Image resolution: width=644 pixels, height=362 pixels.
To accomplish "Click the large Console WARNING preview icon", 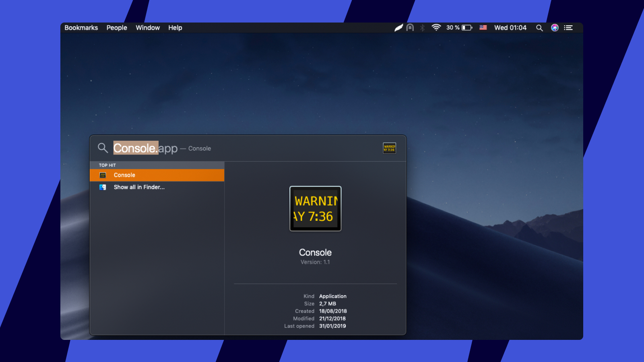I will pyautogui.click(x=316, y=209).
